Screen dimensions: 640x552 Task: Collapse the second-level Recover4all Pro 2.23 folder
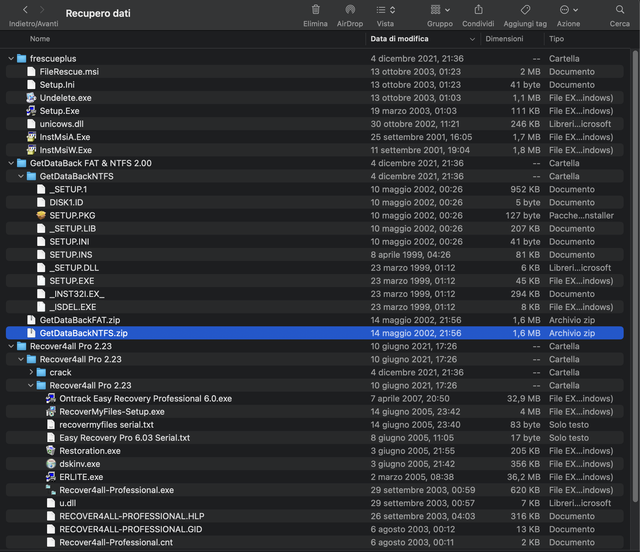click(21, 359)
